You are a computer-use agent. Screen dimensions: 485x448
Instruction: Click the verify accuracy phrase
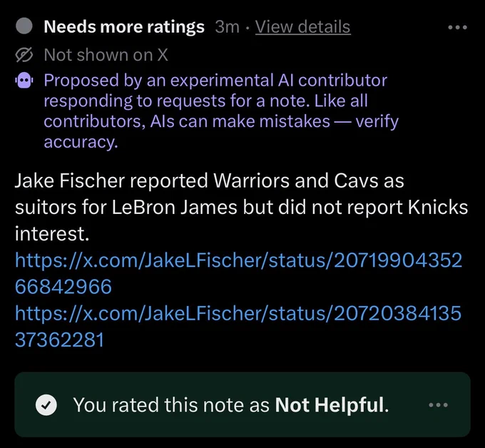click(221, 131)
